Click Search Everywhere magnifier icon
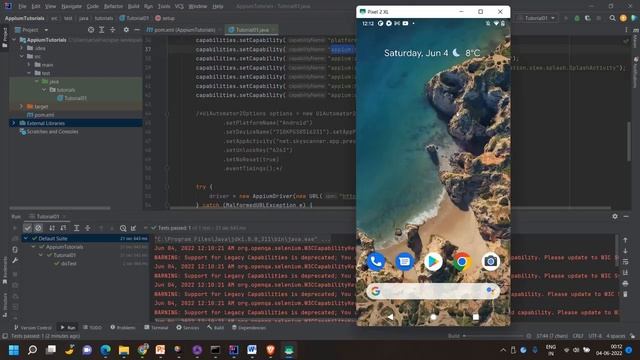The width and height of the screenshot is (640, 360). [612, 18]
